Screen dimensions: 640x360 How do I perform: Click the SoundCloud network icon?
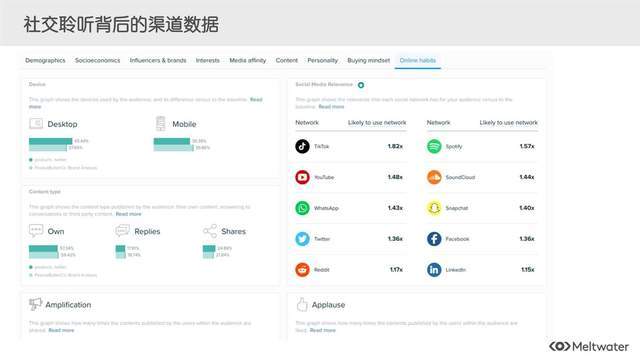point(434,177)
